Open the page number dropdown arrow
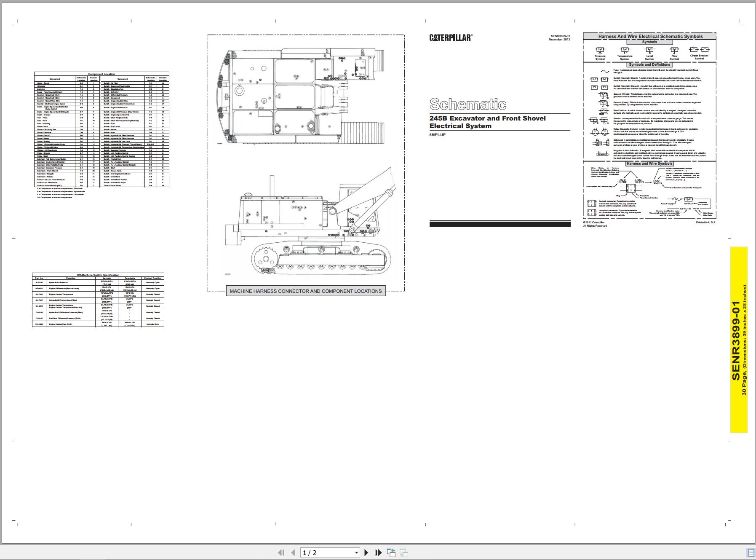Viewport: 756px width, 560px height. [x=356, y=553]
